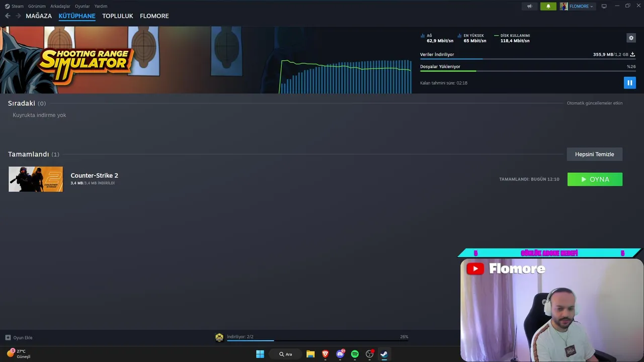644x362 pixels.
Task: Click the İndiriliyor 2/2 status text
Action: pos(240,337)
